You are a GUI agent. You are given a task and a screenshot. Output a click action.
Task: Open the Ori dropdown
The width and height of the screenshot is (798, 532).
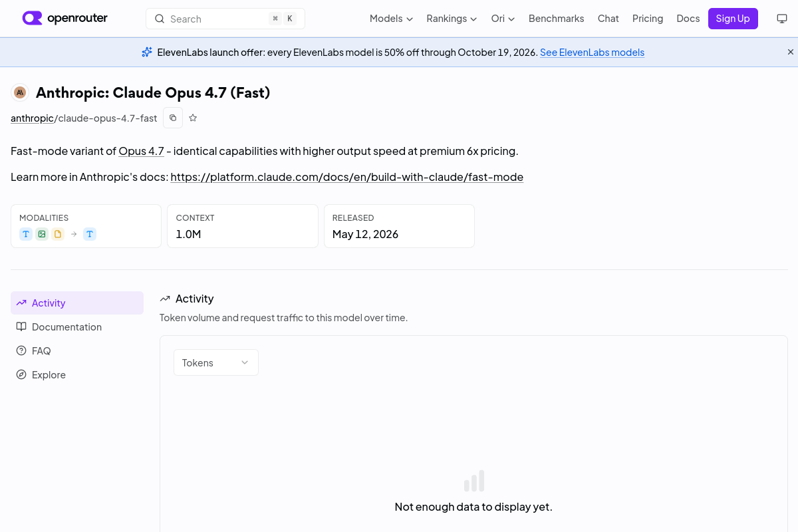click(503, 19)
